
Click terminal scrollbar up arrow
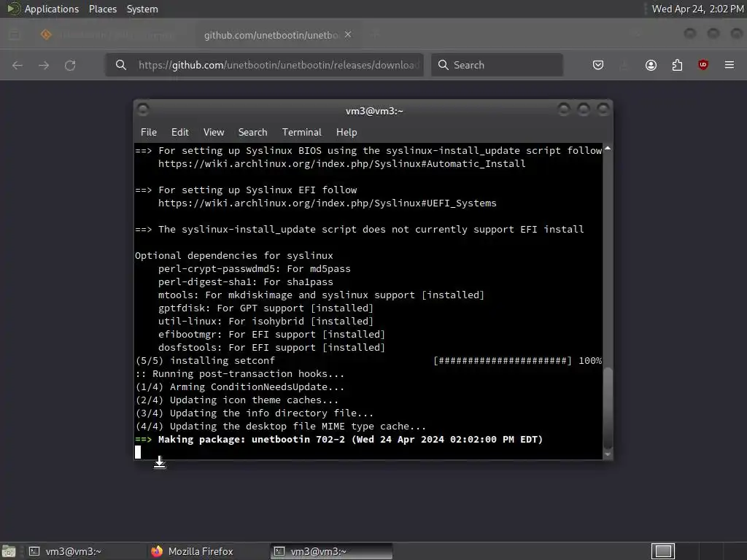coord(608,149)
